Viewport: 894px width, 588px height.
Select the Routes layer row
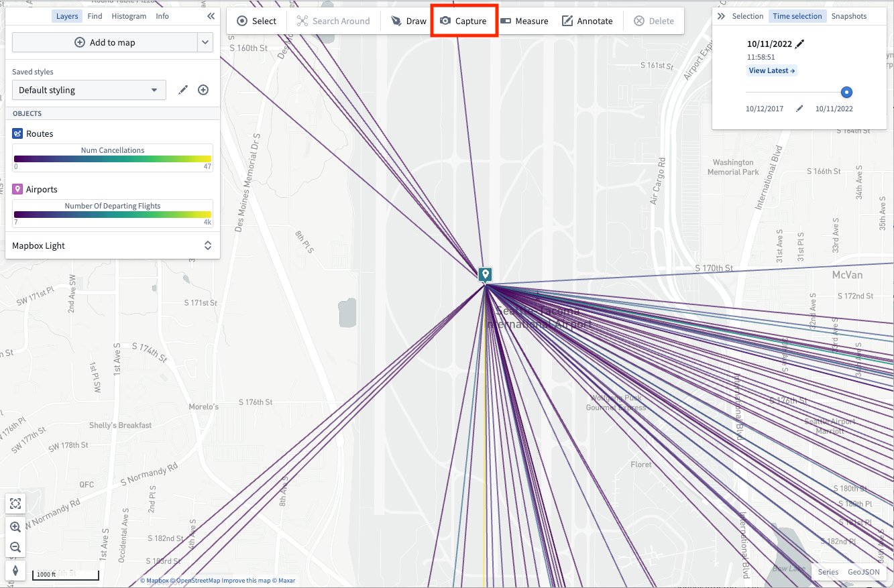(113, 133)
